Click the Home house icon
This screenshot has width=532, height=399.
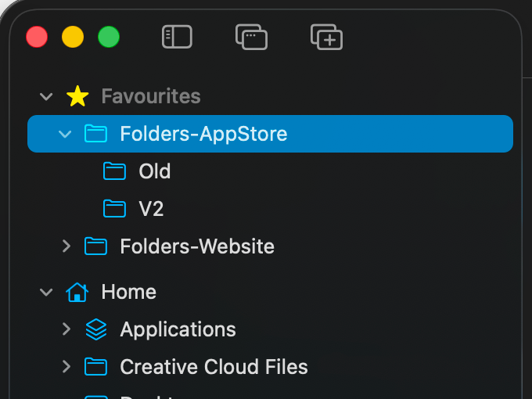tap(77, 292)
